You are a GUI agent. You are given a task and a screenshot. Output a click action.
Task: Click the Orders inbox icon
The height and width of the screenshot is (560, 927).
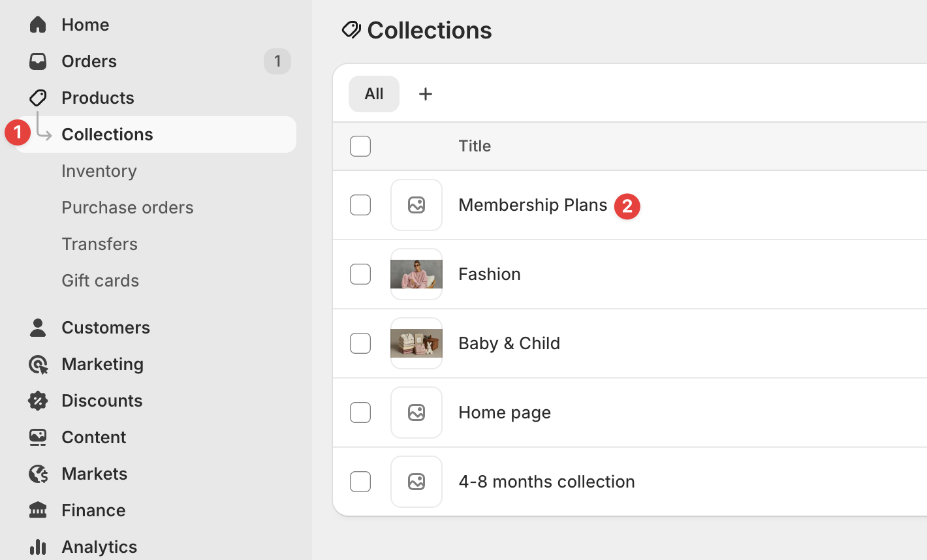[x=38, y=61]
